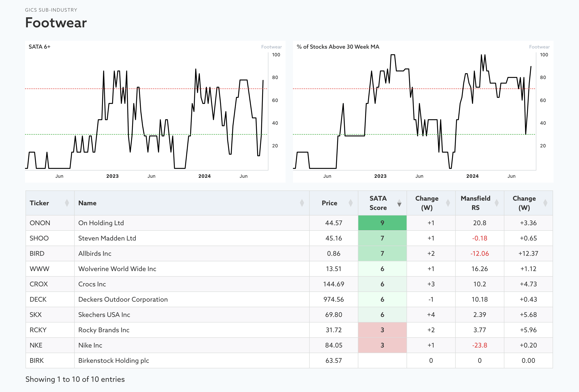The image size is (579, 392).
Task: Click the 30 Week MA line chart
Action: pos(414,112)
